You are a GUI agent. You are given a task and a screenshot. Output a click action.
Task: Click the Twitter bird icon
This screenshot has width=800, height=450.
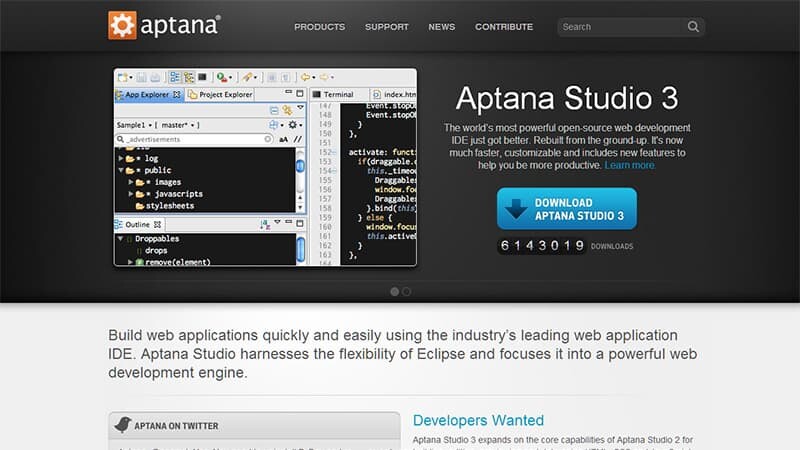tap(122, 424)
